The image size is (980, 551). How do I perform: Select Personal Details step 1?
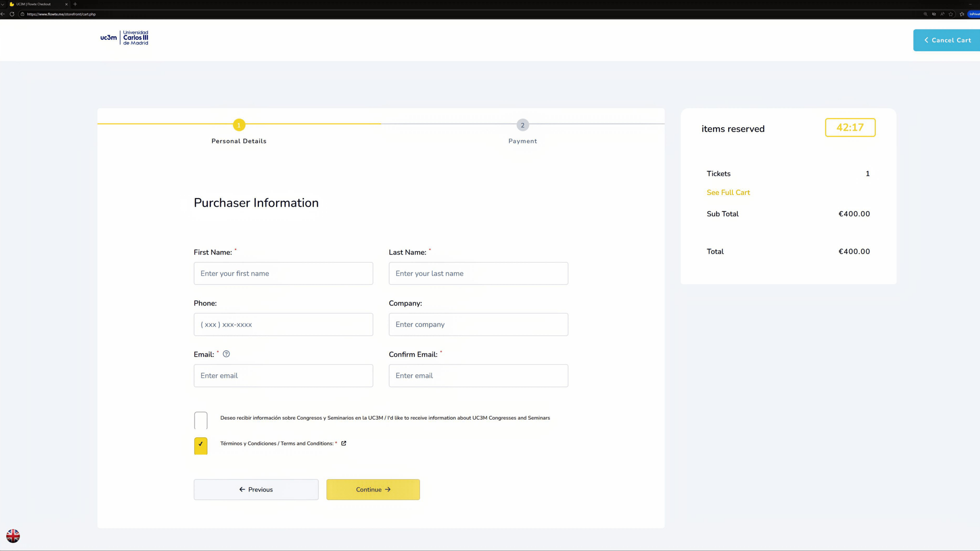239,125
